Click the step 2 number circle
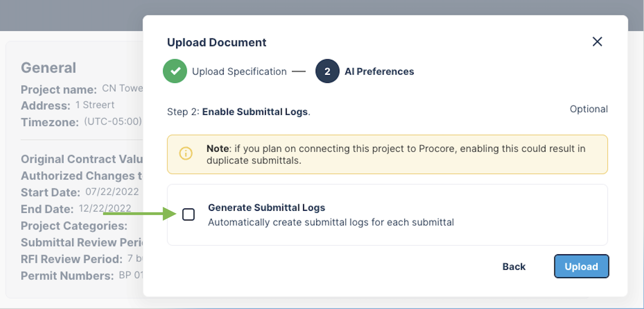 pyautogui.click(x=327, y=71)
